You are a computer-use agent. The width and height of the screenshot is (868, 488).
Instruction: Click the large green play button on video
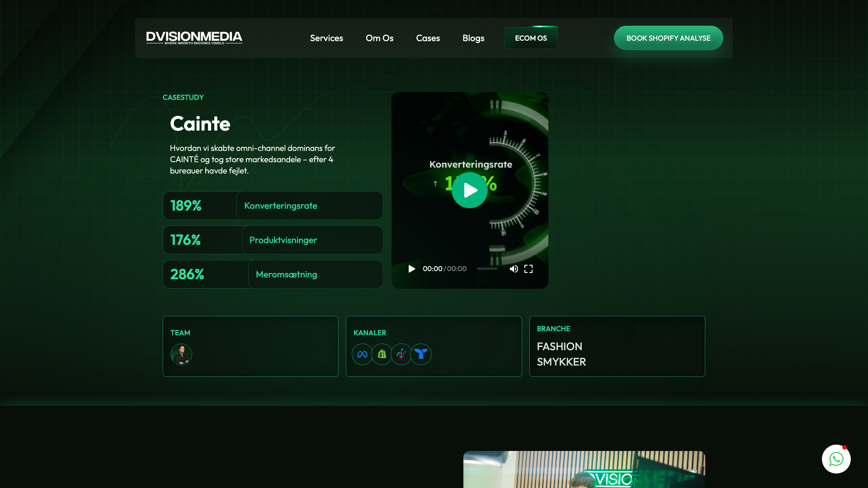469,190
